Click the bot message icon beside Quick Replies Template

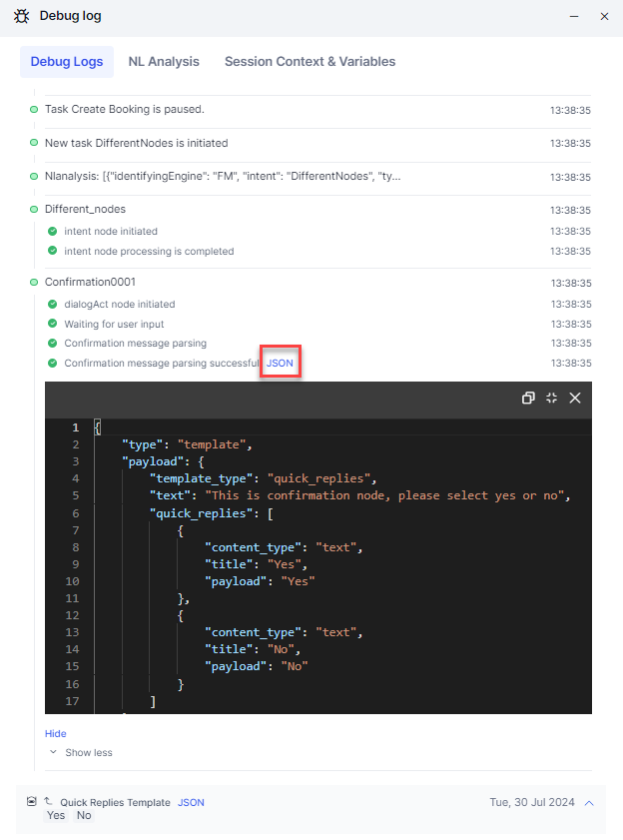point(31,802)
